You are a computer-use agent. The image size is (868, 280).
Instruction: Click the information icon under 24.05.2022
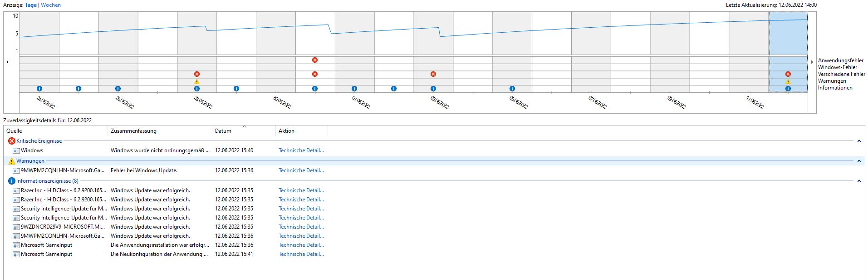tap(39, 89)
